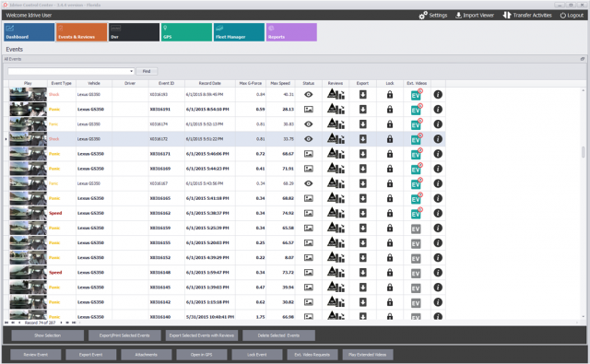Click the export download icon for event X0316191
Screen dimensions: 590x364
tap(362, 110)
